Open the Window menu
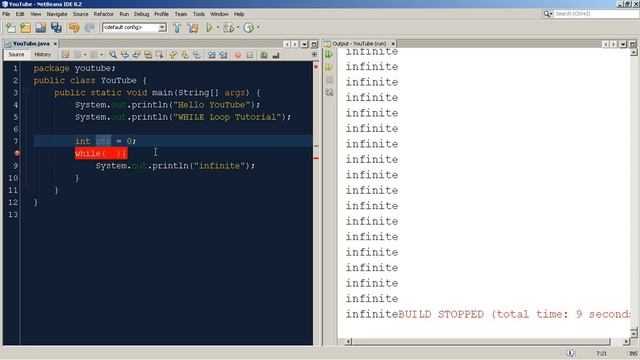The width and height of the screenshot is (640, 360). coord(219,14)
